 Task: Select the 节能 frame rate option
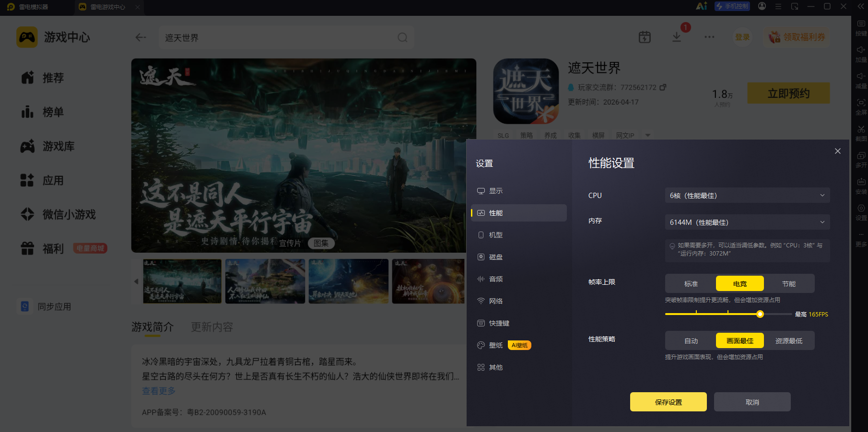point(789,284)
